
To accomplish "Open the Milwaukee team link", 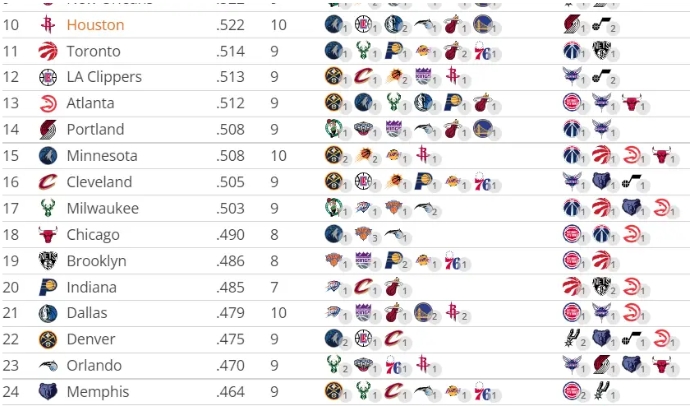I will (x=102, y=208).
